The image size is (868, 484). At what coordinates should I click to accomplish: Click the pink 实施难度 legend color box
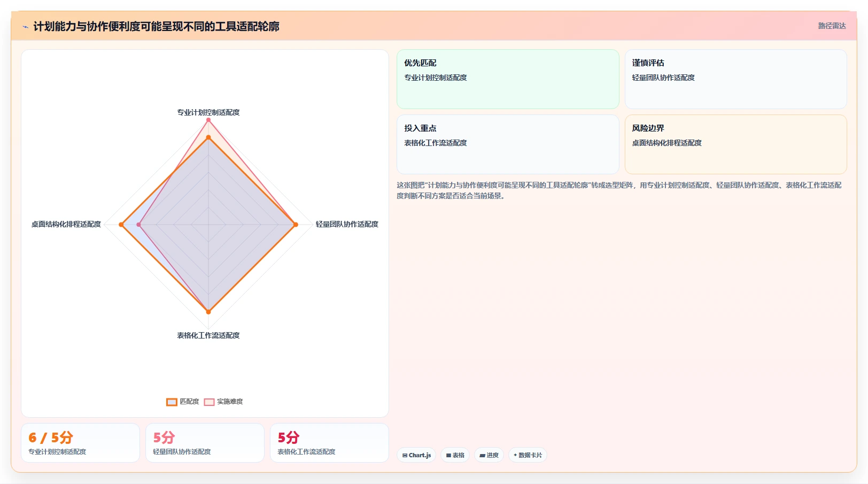(209, 402)
